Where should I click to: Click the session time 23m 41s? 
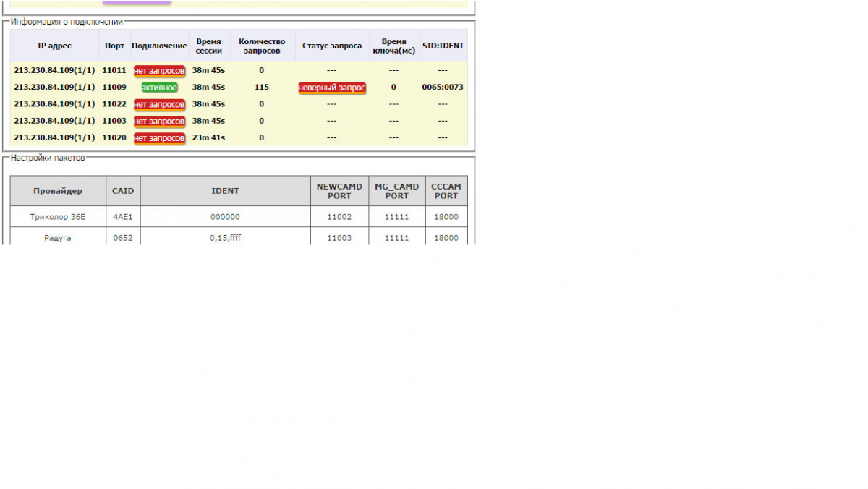click(x=208, y=138)
